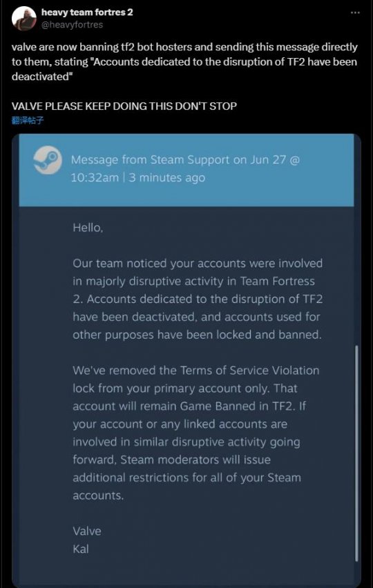Click the paragraph starting 'We've removed the Terms'
This screenshot has width=373, height=588.
196,433
